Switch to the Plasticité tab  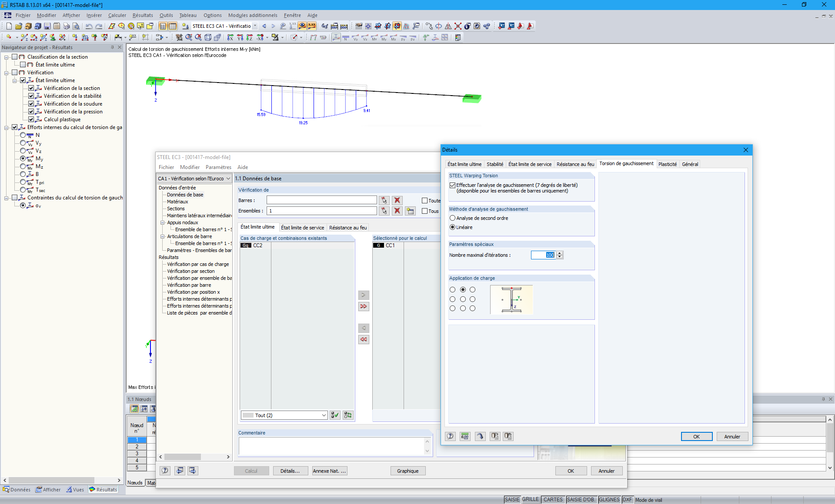tap(667, 164)
